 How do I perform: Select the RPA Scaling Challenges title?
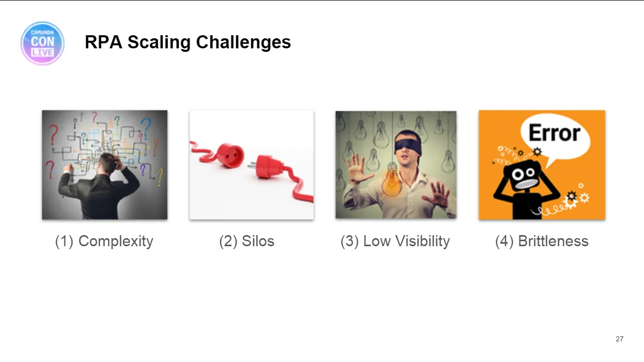pyautogui.click(x=188, y=42)
